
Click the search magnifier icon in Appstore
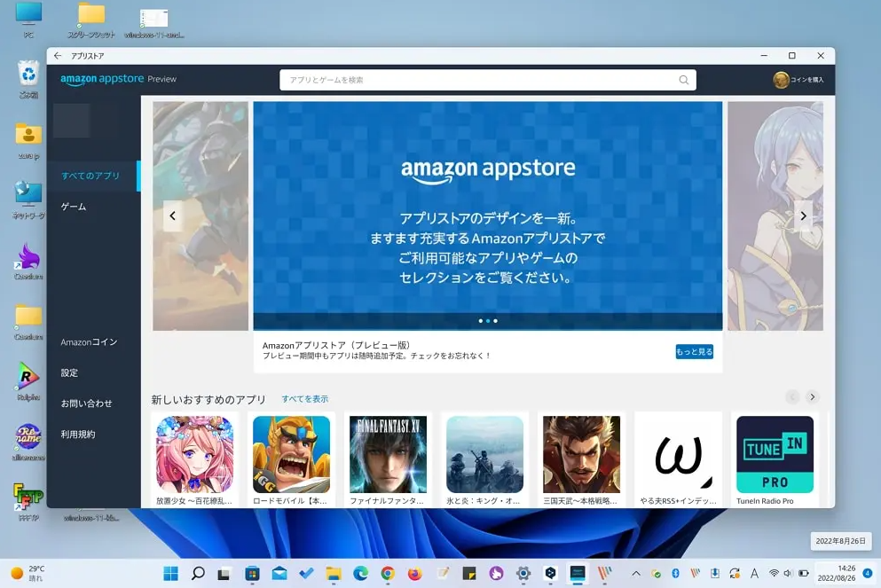(683, 80)
